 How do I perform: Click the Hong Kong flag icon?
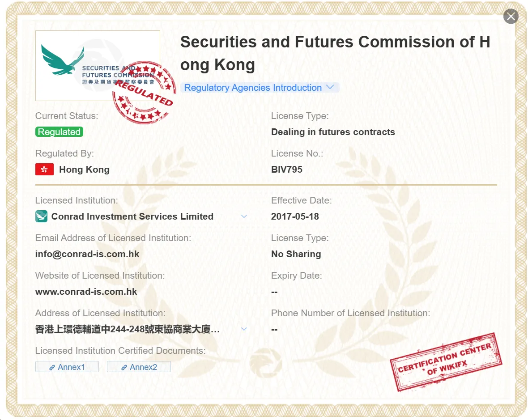click(x=44, y=169)
